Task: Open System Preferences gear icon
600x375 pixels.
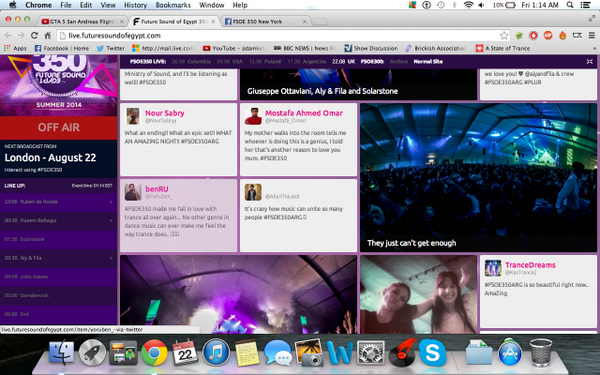Action: point(370,352)
